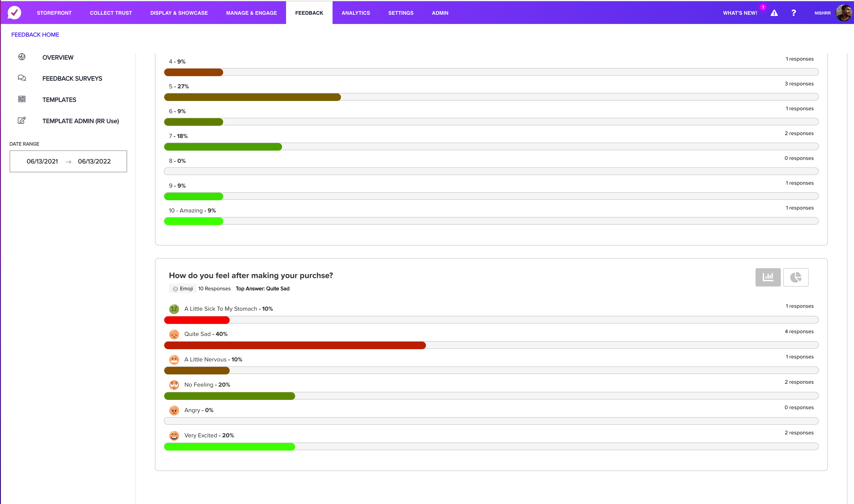This screenshot has width=854, height=504.
Task: Click the '10 Responses' count
Action: [214, 288]
